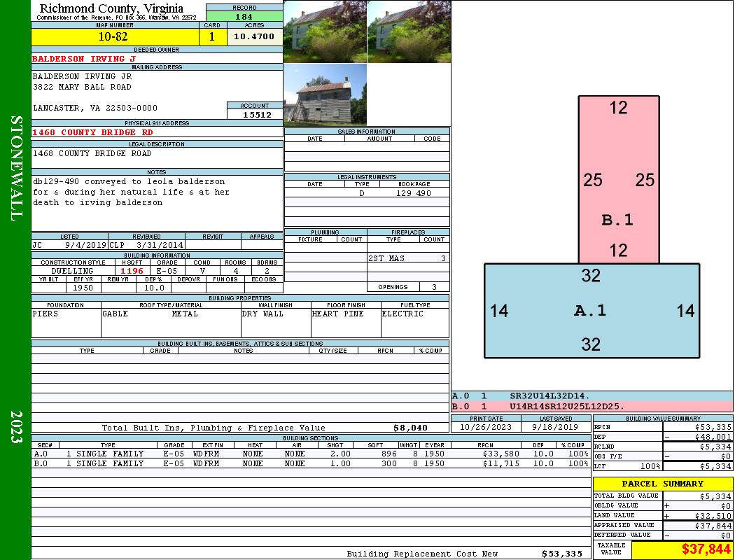This screenshot has width=735, height=560.
Task: Select the pink B.1 sketch section
Action: tap(619, 179)
